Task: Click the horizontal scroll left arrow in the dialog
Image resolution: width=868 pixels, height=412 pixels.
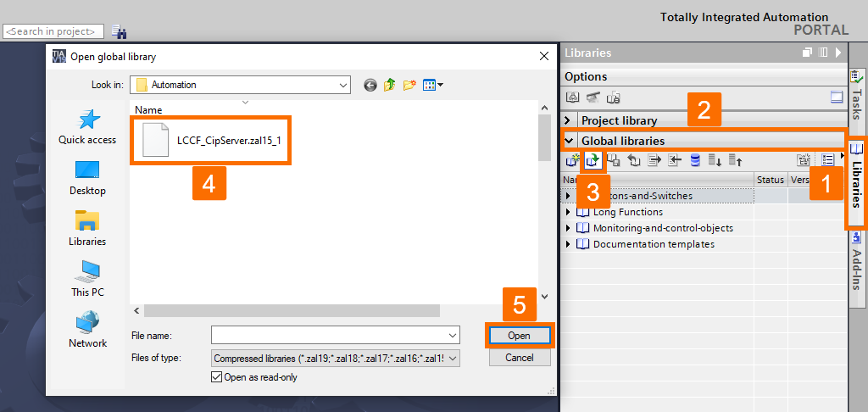Action: coord(136,311)
